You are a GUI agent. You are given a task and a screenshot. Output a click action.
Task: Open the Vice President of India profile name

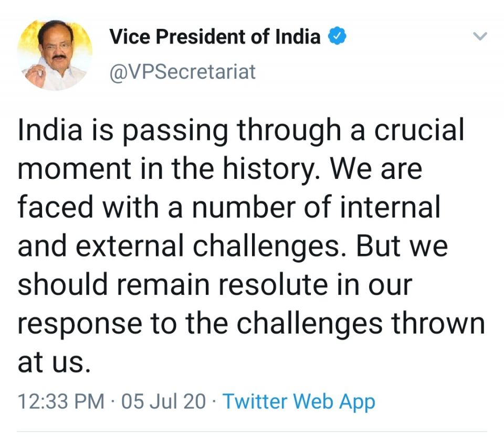point(215,37)
